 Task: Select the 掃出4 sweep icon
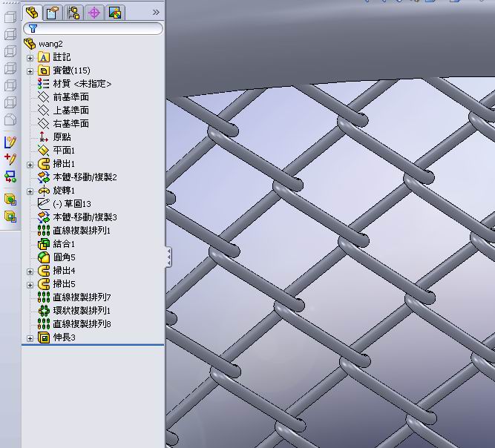pos(44,271)
